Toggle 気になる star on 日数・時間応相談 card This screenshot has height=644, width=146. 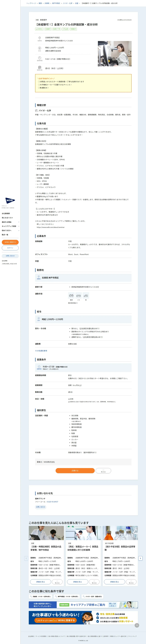pyautogui.click(x=57, y=582)
